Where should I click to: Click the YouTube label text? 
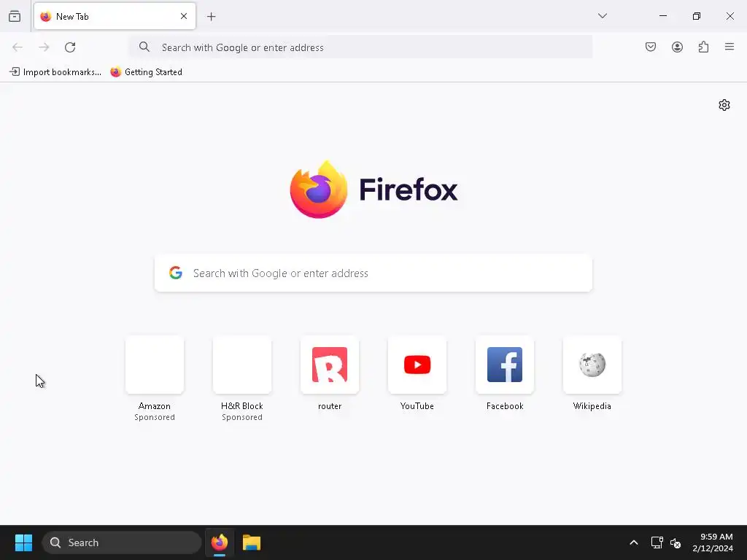pyautogui.click(x=417, y=406)
